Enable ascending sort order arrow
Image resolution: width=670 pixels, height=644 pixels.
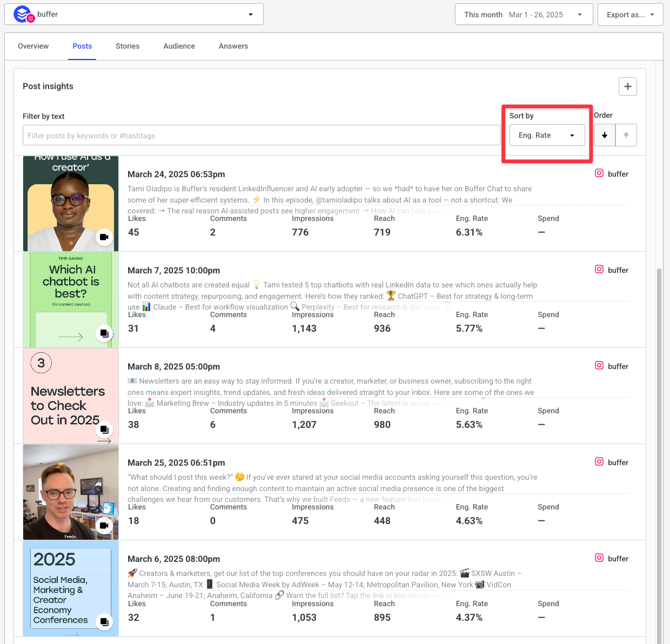[x=626, y=135]
